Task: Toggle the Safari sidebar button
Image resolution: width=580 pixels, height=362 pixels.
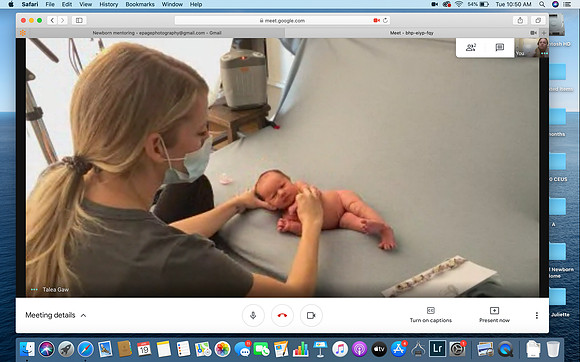Action: 79,20
